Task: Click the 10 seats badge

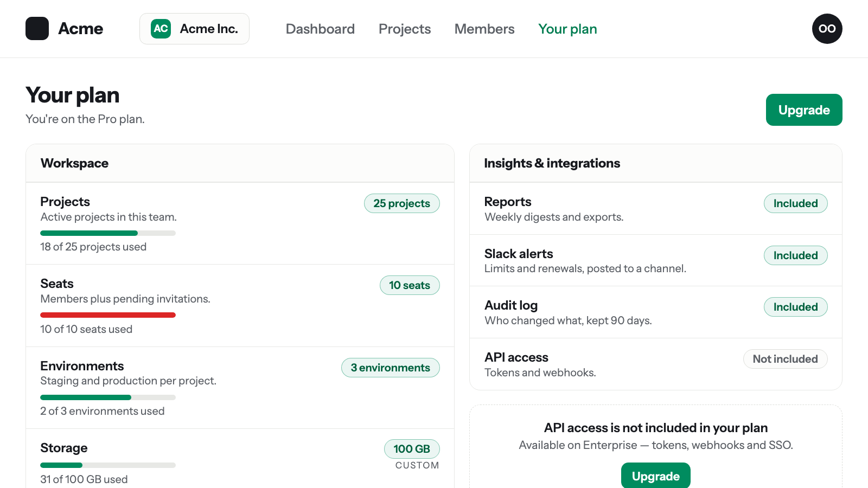Action: [410, 285]
